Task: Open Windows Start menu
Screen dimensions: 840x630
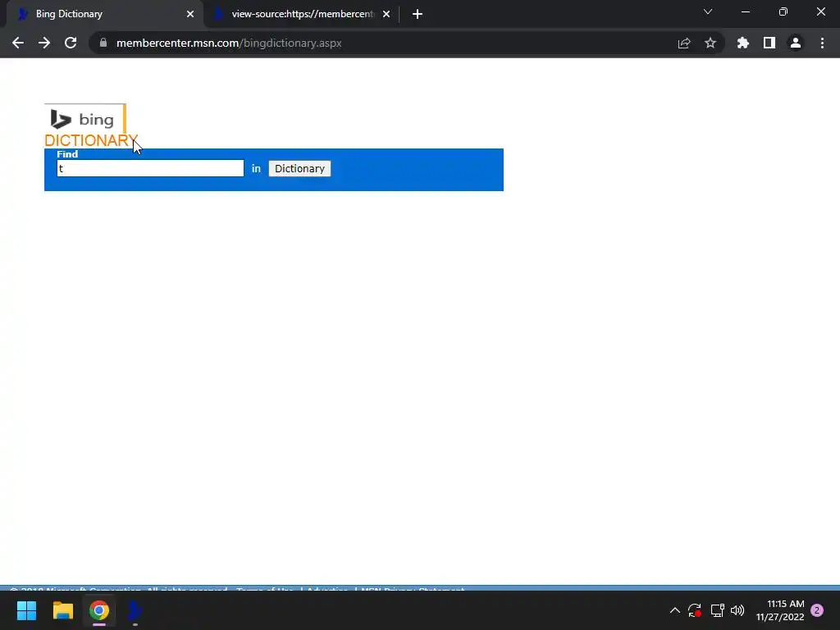Action: coord(26,610)
